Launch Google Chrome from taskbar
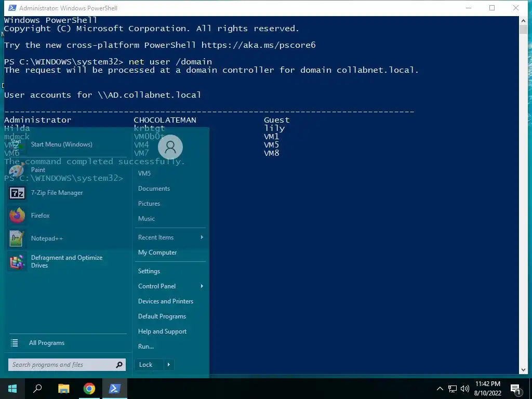 click(89, 389)
